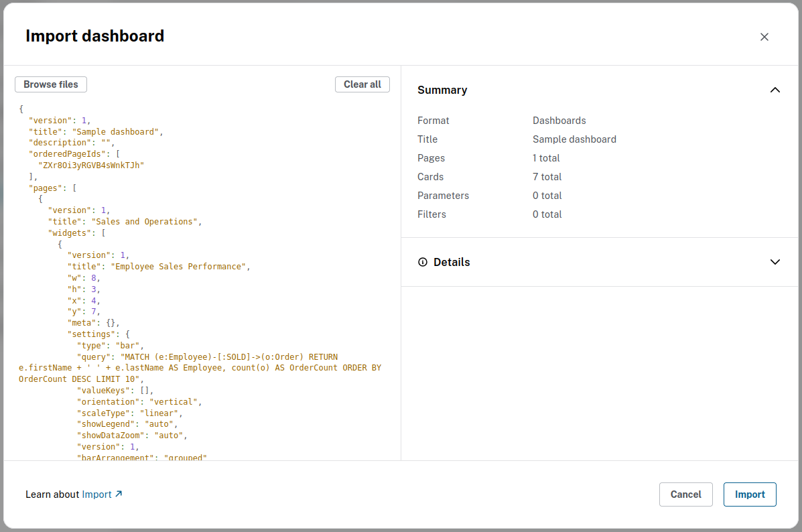Click the Details section heading text
The image size is (802, 532).
point(452,262)
